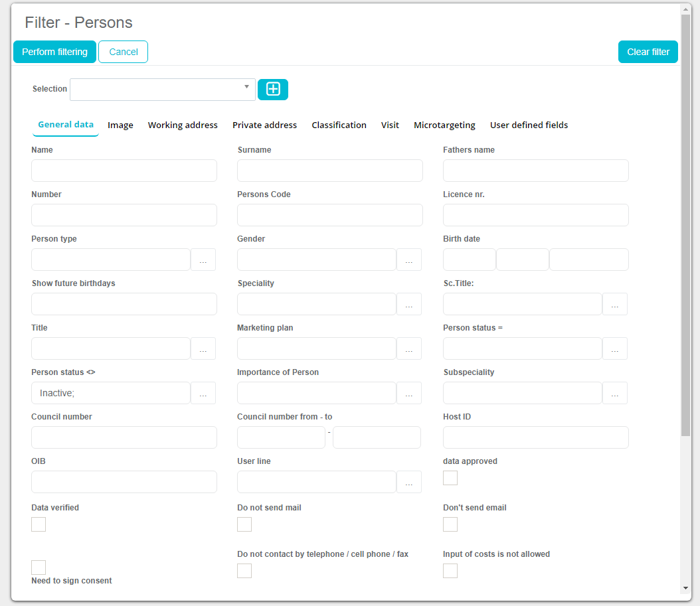Open the User line lookup ellipsis button
700x606 pixels.
[x=409, y=482]
